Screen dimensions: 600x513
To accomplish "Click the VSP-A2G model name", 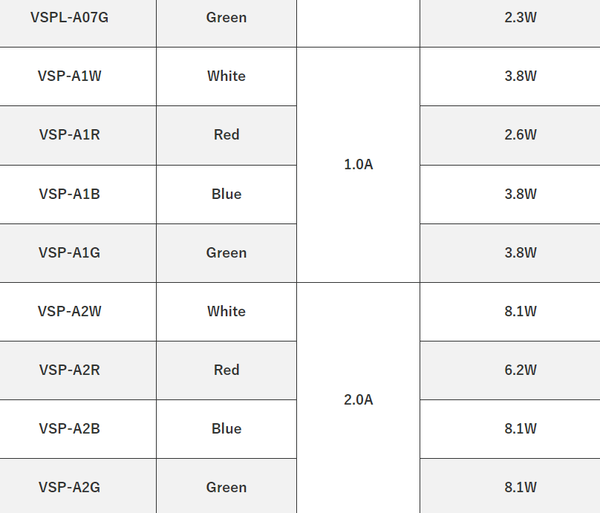I will (x=69, y=487).
